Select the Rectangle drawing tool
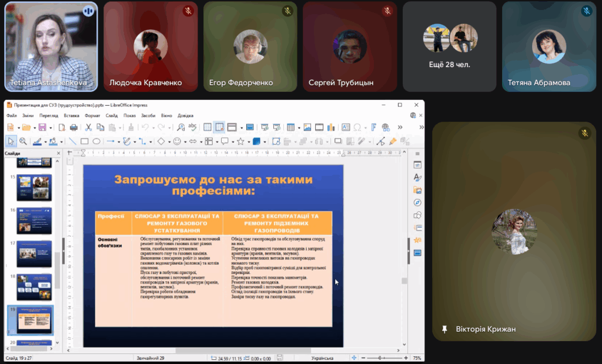The width and height of the screenshot is (602, 364). pos(84,141)
